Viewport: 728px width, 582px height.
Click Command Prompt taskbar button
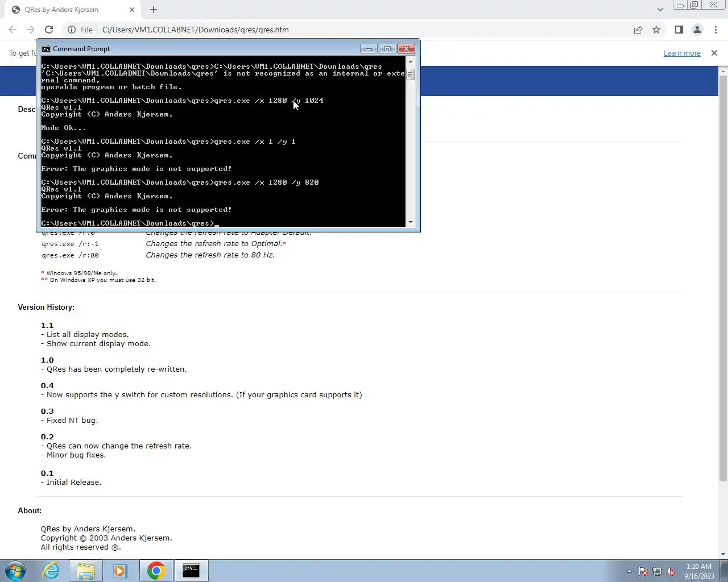click(x=191, y=571)
